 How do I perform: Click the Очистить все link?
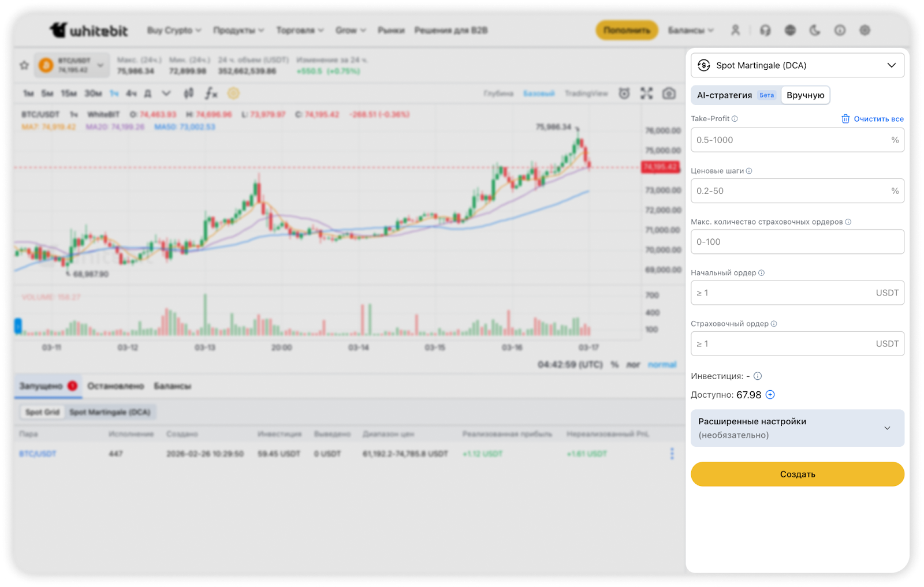pos(873,119)
